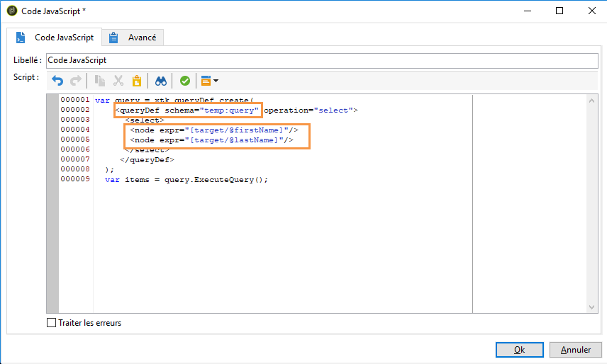
Task: Click into the Libellé input field
Action: pos(322,60)
